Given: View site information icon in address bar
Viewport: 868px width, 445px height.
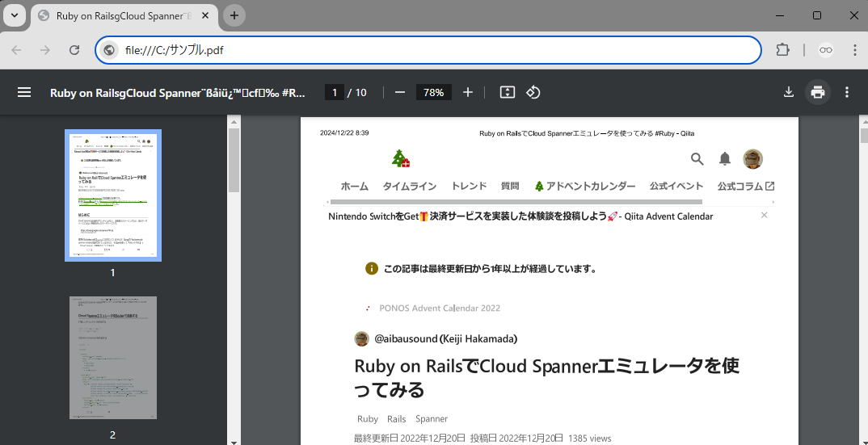Looking at the screenshot, I should (x=109, y=50).
